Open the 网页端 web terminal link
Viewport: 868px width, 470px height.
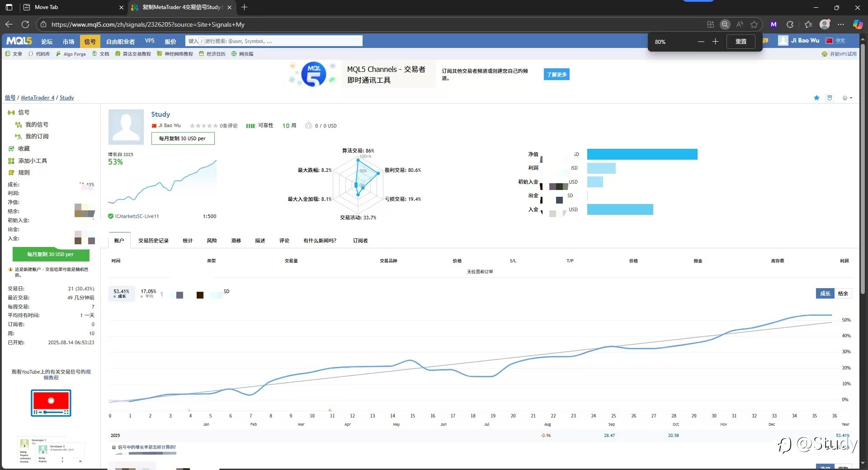click(x=243, y=54)
